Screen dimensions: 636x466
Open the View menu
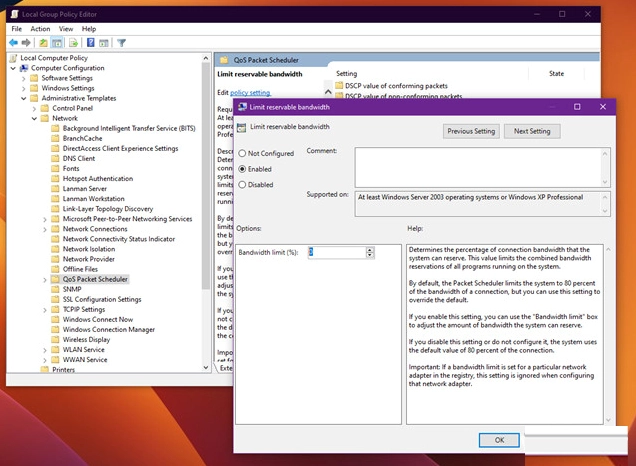click(x=66, y=29)
